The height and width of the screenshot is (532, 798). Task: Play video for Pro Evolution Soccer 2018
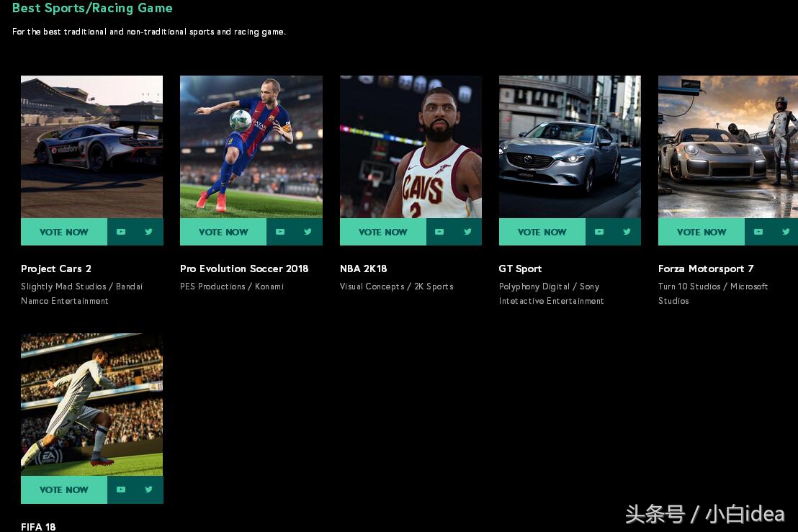[x=280, y=232]
